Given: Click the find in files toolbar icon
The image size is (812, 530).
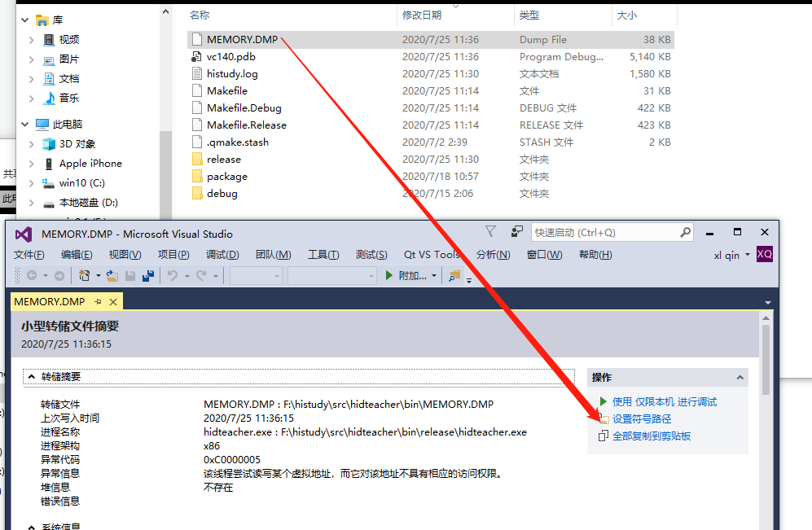Looking at the screenshot, I should click(454, 276).
